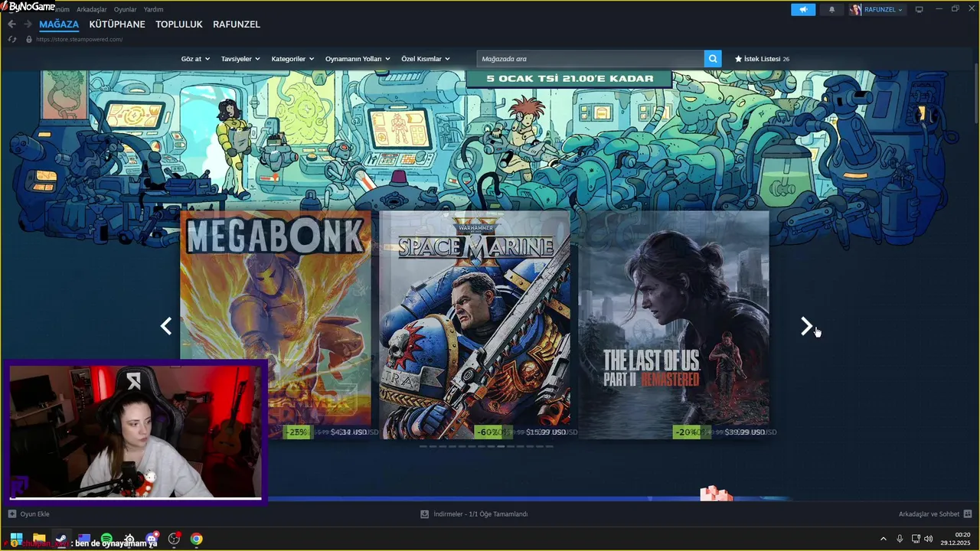Open İndirmeler status text
980x551 pixels.
point(480,514)
